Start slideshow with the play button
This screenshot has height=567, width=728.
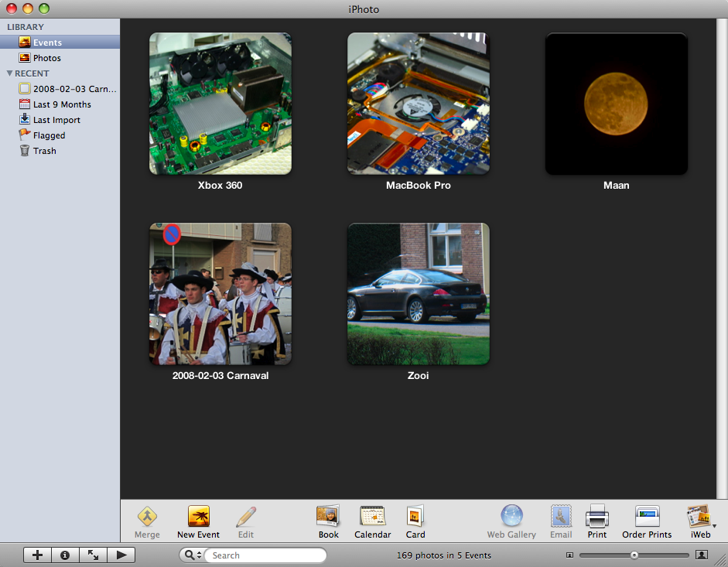(121, 555)
